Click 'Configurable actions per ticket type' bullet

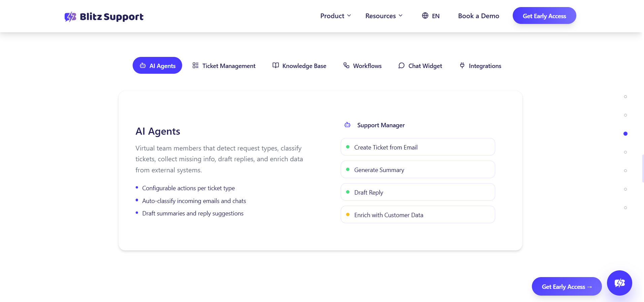188,188
